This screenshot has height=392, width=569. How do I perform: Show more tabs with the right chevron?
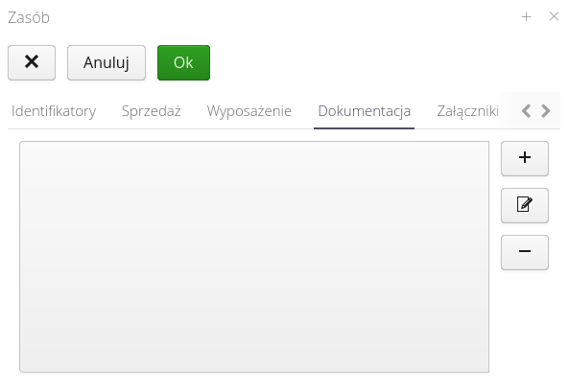click(545, 111)
